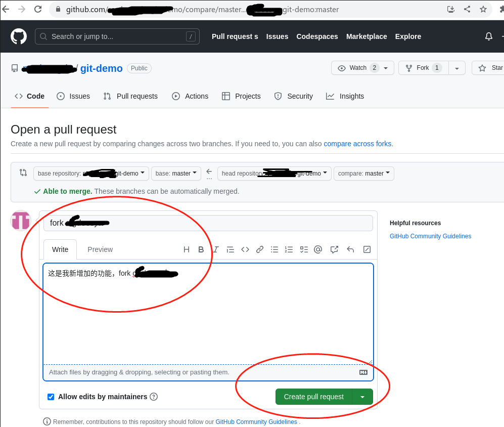Click the swap branches compare icon
This screenshot has width=504, height=427.
tap(23, 173)
